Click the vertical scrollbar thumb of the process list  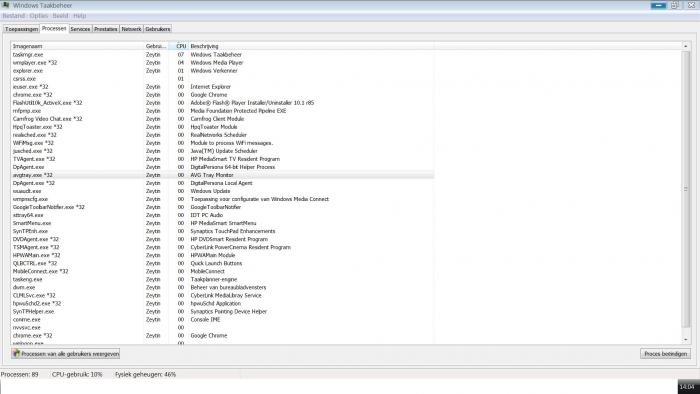pos(686,189)
